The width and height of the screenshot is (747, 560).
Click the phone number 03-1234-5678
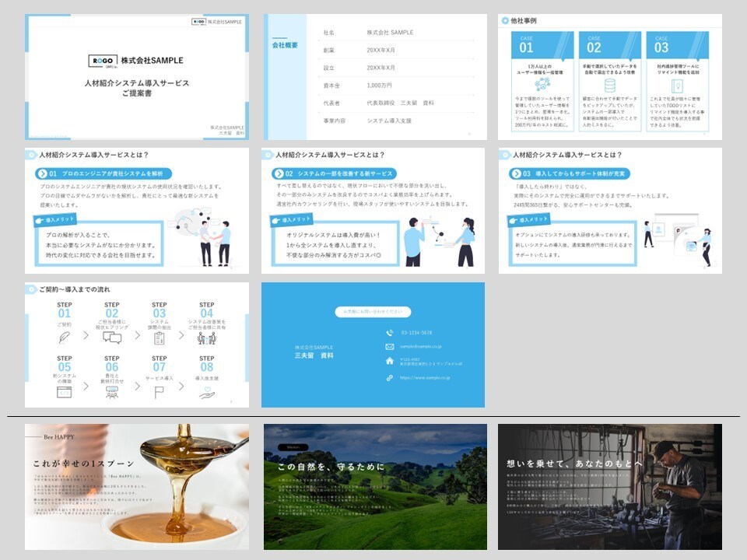point(416,333)
